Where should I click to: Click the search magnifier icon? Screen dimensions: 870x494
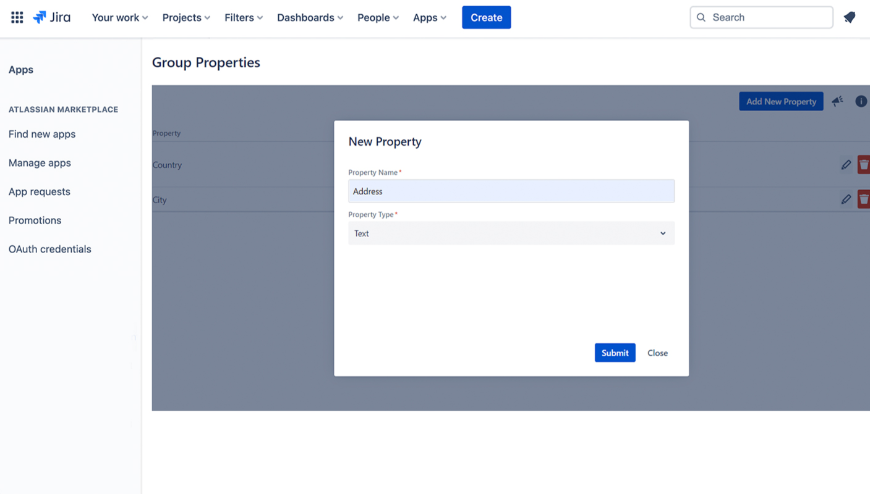[x=701, y=17]
